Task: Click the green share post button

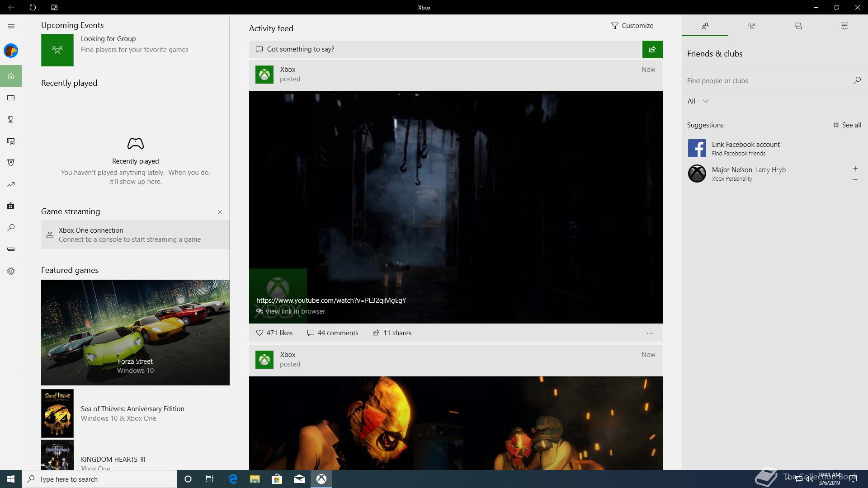Action: coord(652,49)
